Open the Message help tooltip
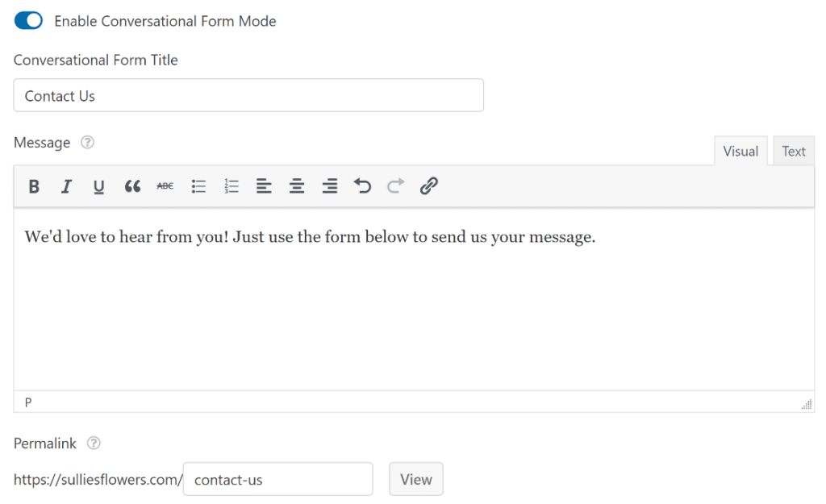 pos(87,142)
